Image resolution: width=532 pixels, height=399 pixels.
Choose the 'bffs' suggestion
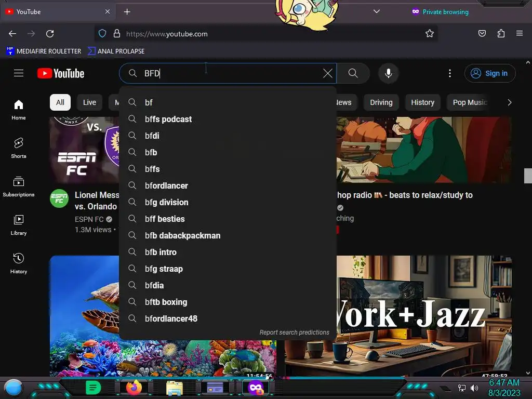pos(228,169)
